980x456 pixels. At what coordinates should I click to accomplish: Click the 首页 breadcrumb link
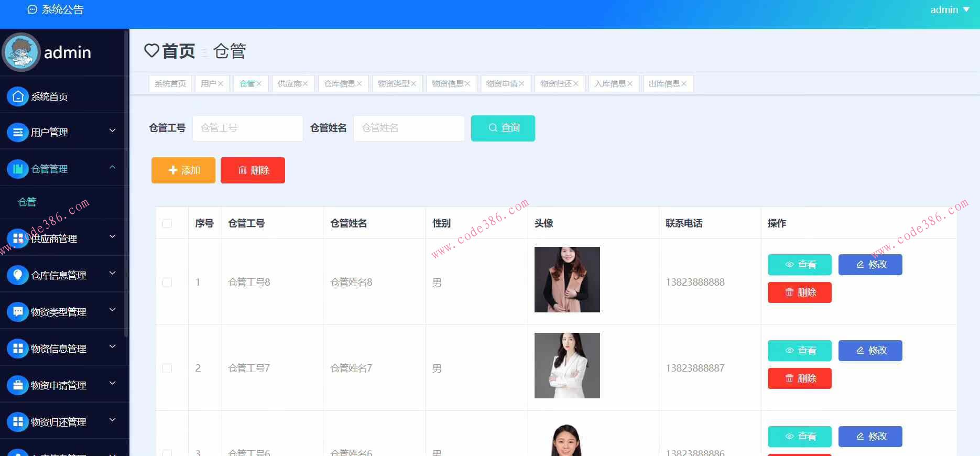point(179,51)
